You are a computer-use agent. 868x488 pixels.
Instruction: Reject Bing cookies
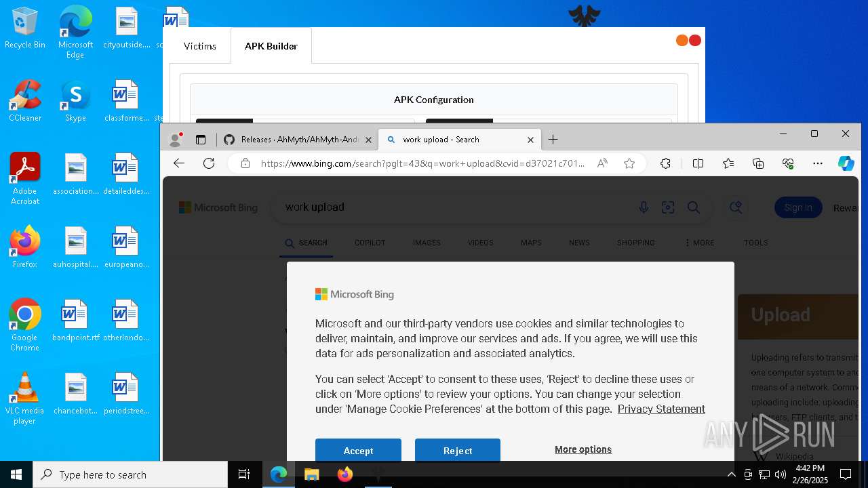click(x=458, y=450)
